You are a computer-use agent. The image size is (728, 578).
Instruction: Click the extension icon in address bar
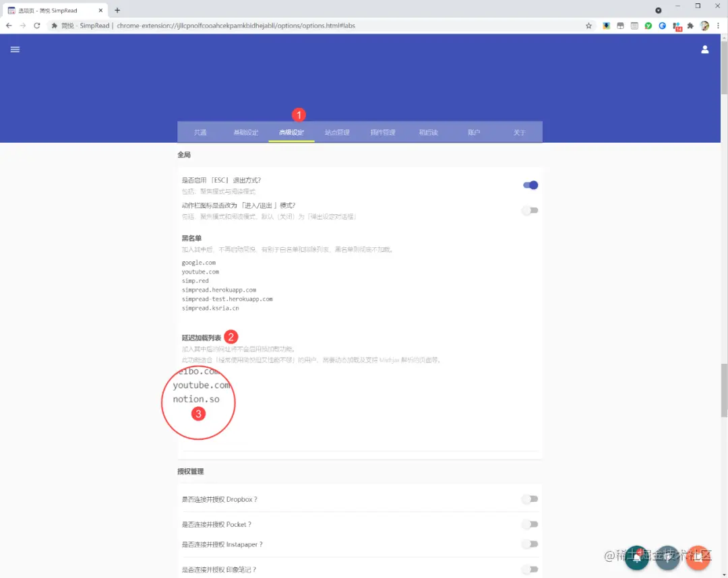click(55, 26)
